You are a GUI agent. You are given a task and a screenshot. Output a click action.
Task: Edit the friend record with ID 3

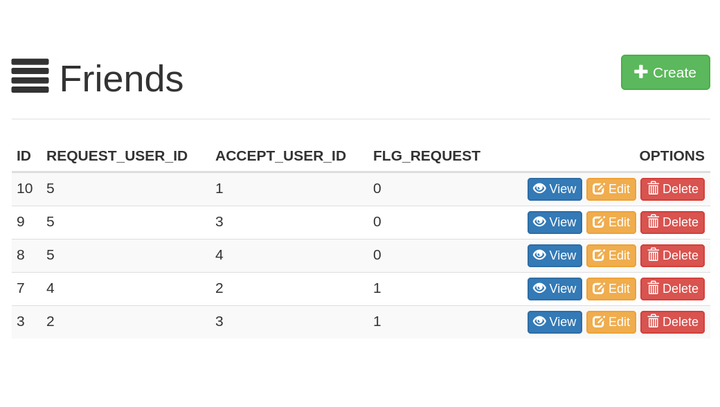(611, 322)
